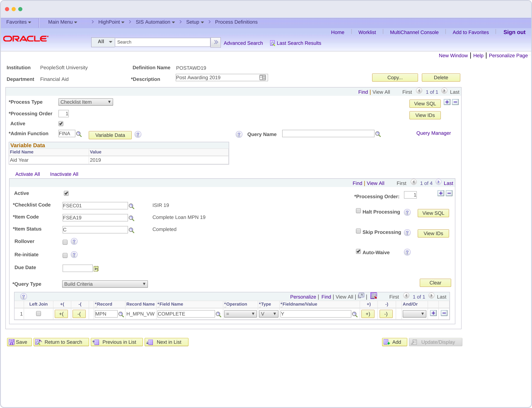Open Re-initiate help icon
532x408 pixels.
click(74, 255)
